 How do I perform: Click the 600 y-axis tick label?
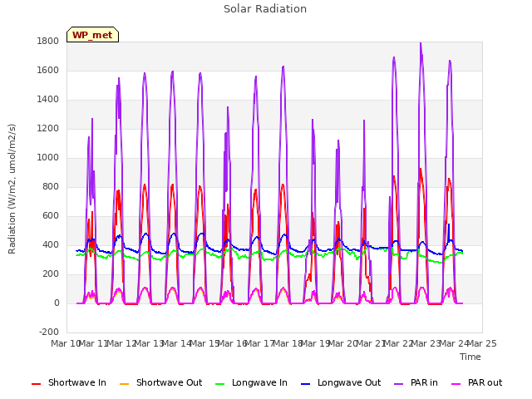click(x=51, y=216)
